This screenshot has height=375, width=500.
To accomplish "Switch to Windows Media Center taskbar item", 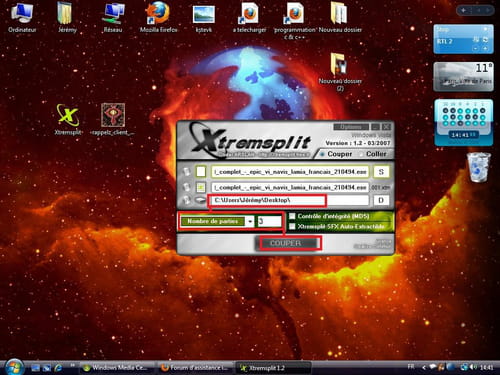I will [x=117, y=368].
